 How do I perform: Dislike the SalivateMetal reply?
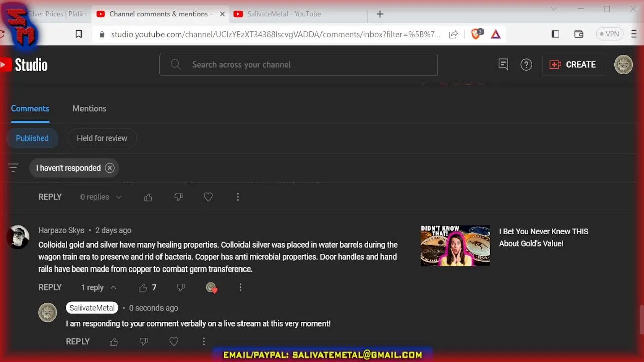click(x=143, y=342)
